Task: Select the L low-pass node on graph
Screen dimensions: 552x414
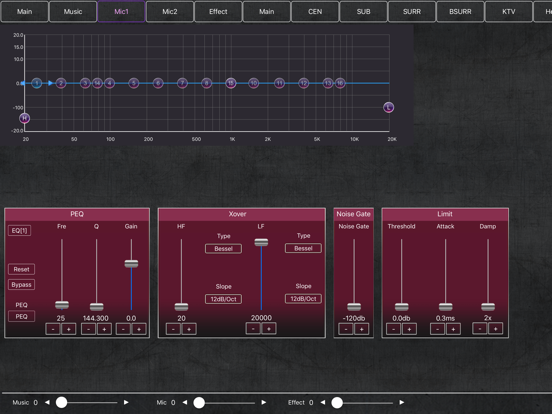Action: pos(388,107)
